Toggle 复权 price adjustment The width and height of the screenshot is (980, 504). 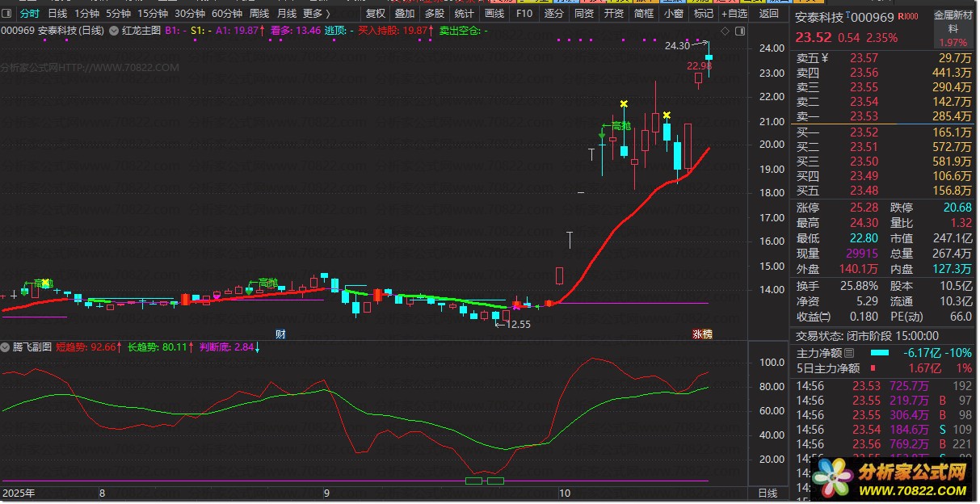376,14
